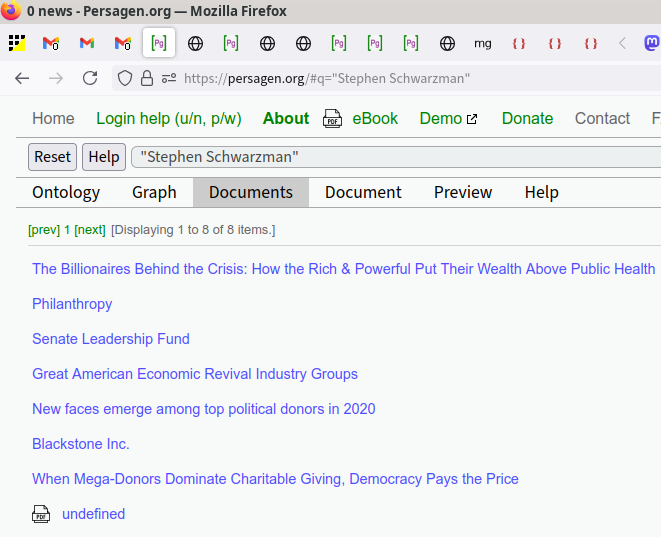Click the Help button beside Reset
The height and width of the screenshot is (537, 661).
(104, 157)
